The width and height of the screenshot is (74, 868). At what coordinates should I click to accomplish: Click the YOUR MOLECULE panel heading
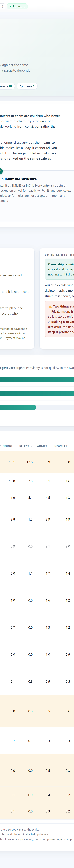pyautogui.click(x=59, y=255)
